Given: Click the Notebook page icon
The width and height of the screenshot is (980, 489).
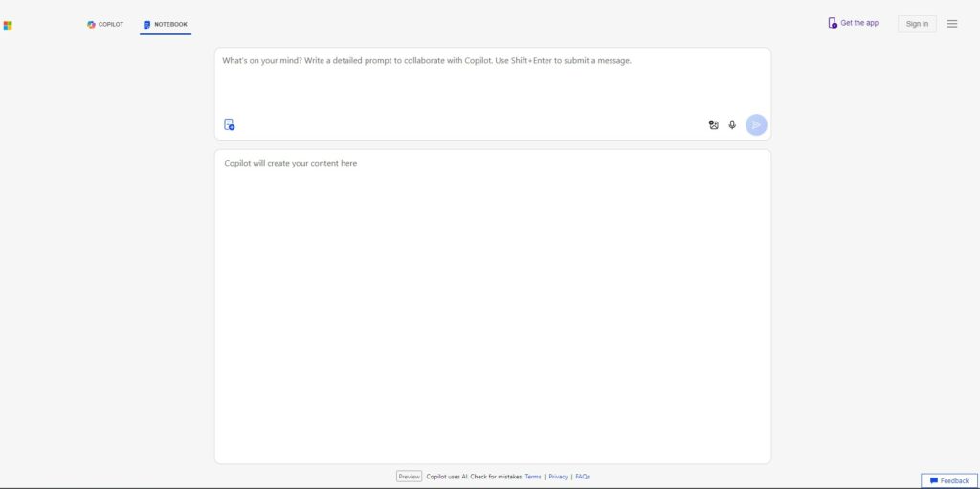Looking at the screenshot, I should pos(146,24).
